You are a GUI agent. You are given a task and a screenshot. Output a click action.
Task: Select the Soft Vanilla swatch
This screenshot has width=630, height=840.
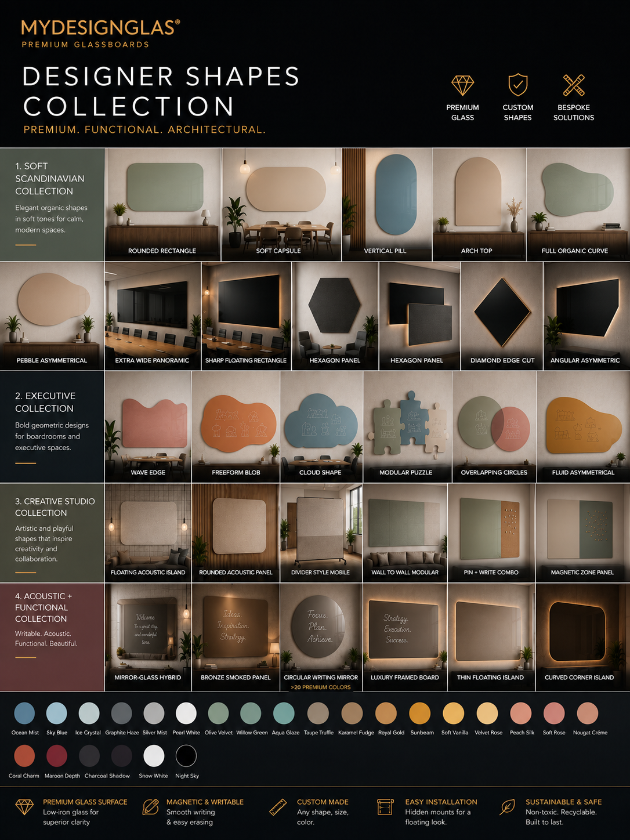(x=454, y=713)
